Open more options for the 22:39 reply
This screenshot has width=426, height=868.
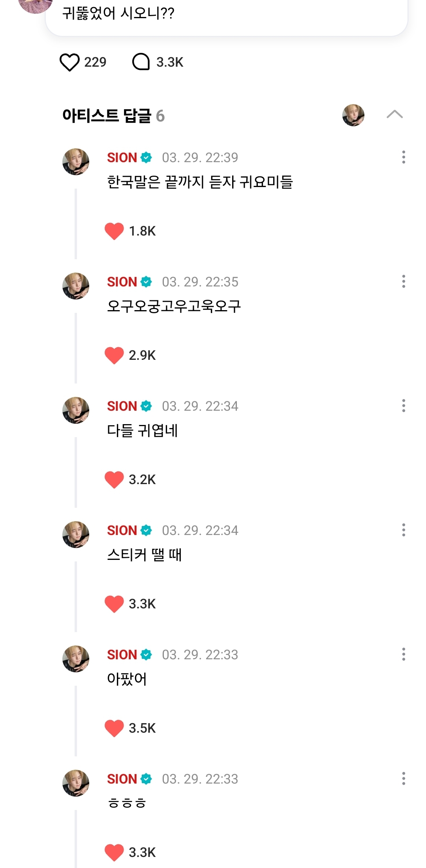pyautogui.click(x=403, y=157)
